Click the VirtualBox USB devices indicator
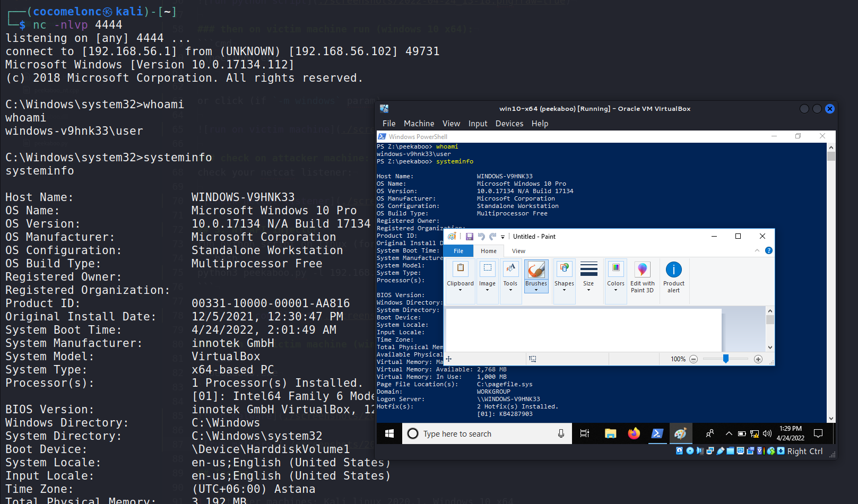 (x=721, y=451)
